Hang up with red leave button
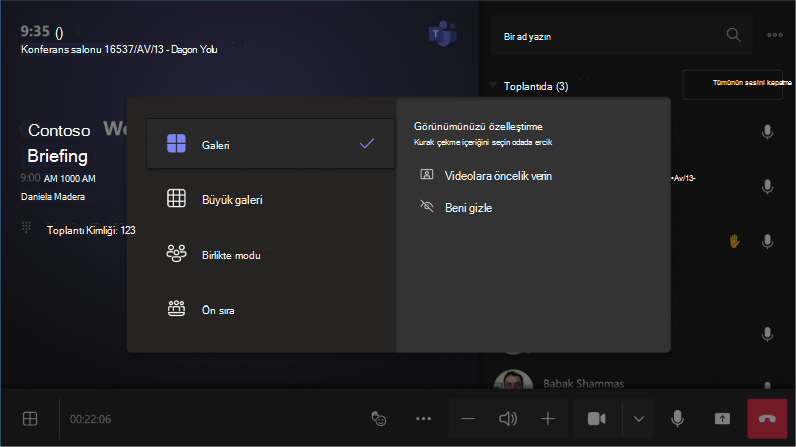 (767, 419)
